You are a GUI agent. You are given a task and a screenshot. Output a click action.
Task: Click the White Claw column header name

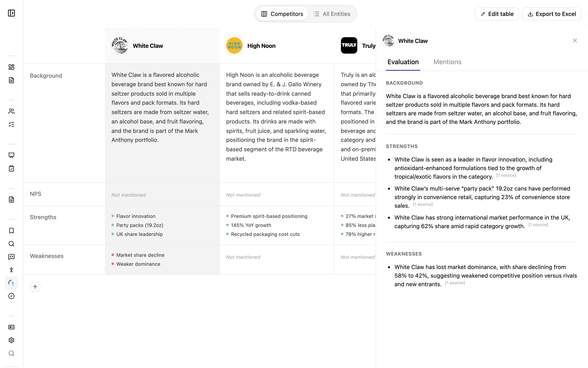click(148, 46)
